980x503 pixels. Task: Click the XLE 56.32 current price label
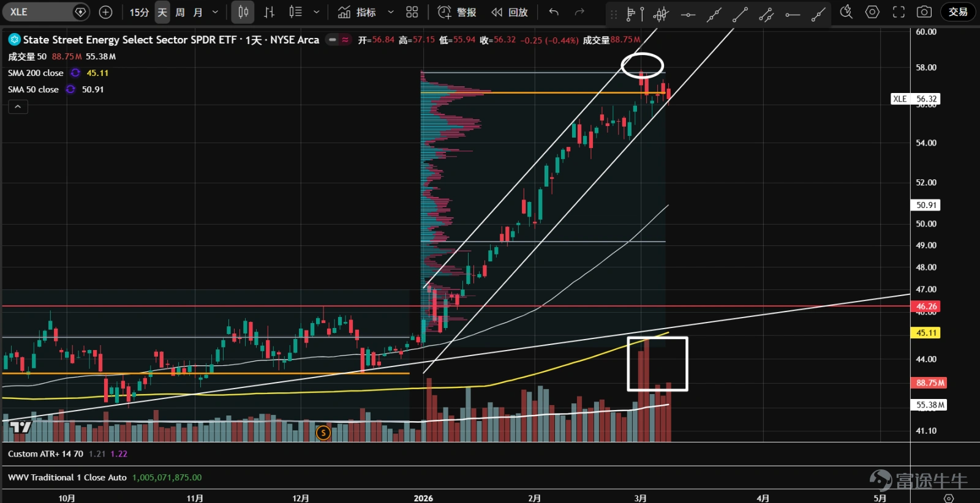[x=915, y=99]
